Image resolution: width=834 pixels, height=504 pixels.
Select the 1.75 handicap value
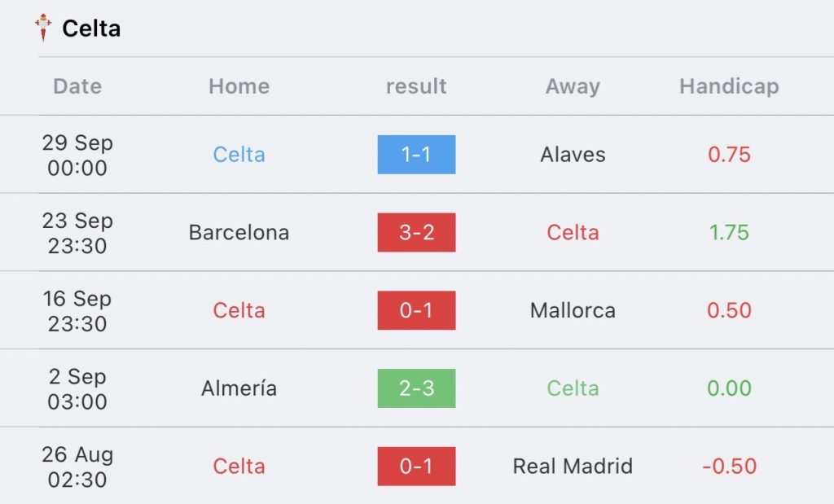click(729, 232)
